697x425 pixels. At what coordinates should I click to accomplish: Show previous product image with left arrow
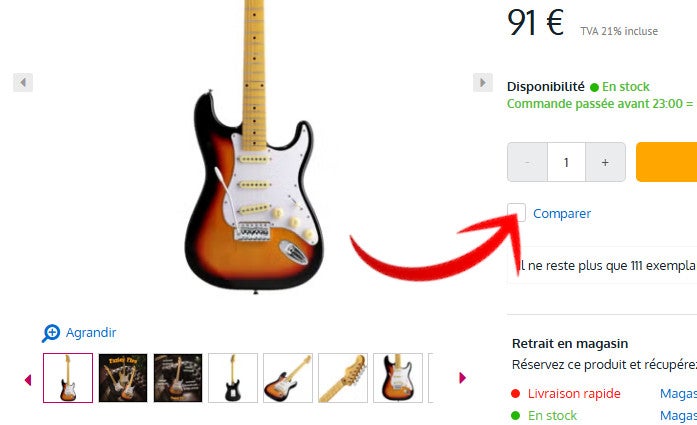(23, 82)
